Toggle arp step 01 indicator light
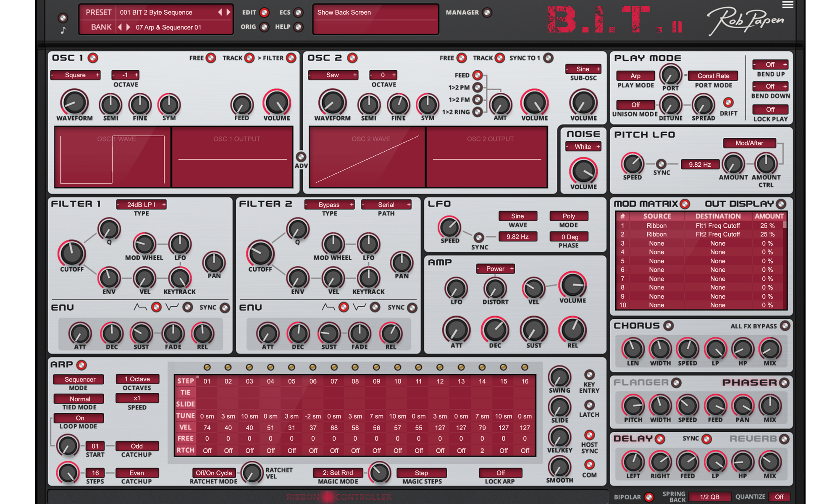840x504 pixels. (207, 367)
